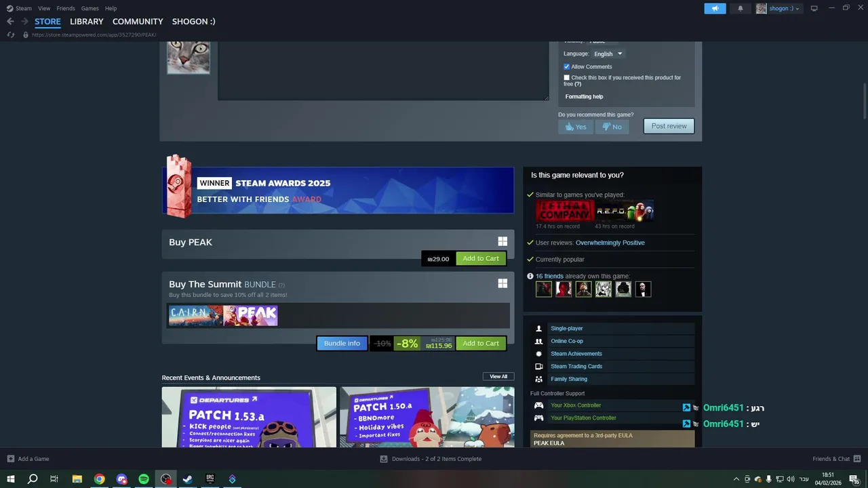Open Epic Games Launcher from taskbar
This screenshot has width=868, height=488.
(210, 479)
